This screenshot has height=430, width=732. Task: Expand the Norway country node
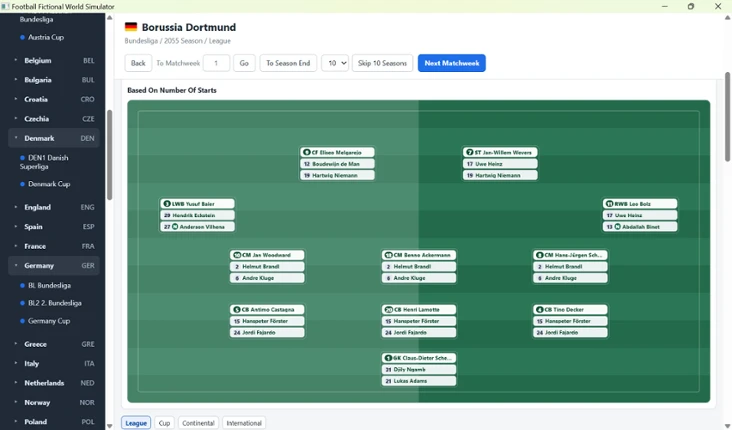(x=15, y=402)
